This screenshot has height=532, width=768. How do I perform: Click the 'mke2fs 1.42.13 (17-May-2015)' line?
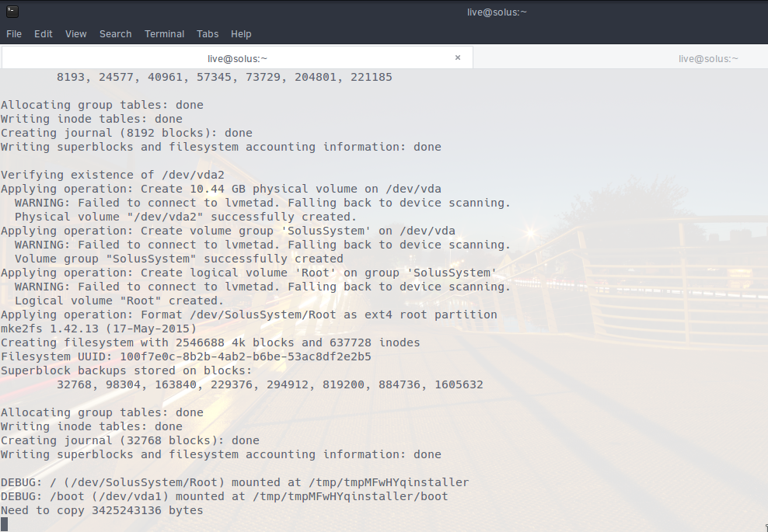tap(99, 329)
